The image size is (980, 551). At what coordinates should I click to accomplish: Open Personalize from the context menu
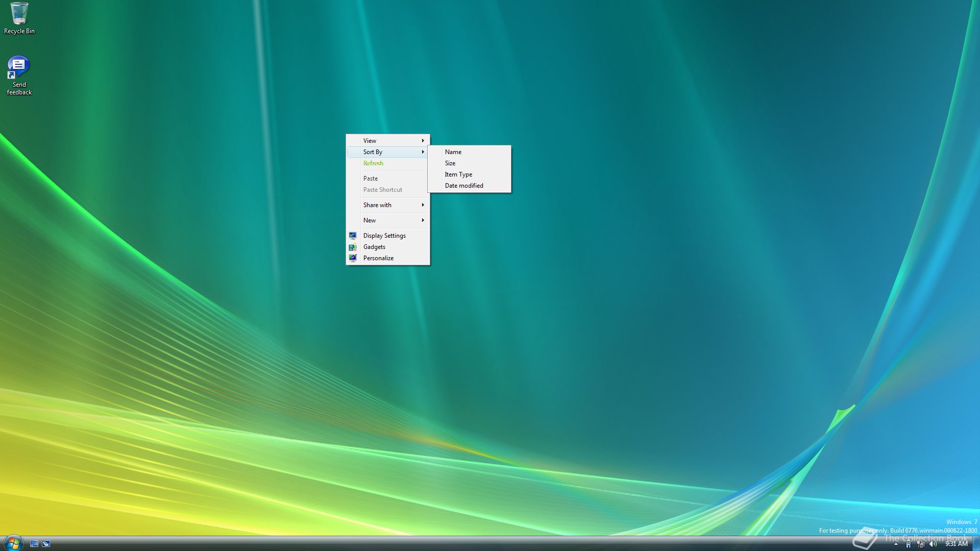388,258
